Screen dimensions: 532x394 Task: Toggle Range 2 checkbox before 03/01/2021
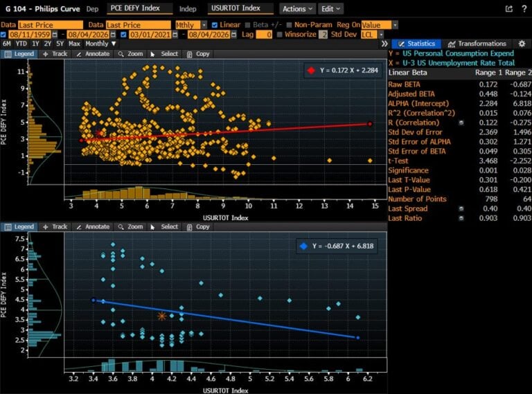(x=123, y=35)
